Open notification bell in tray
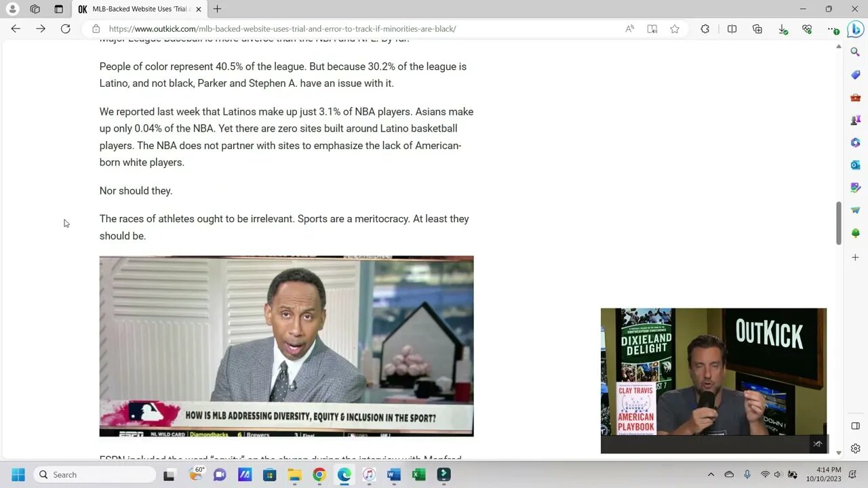Viewport: 868px width, 488px height. point(853,474)
